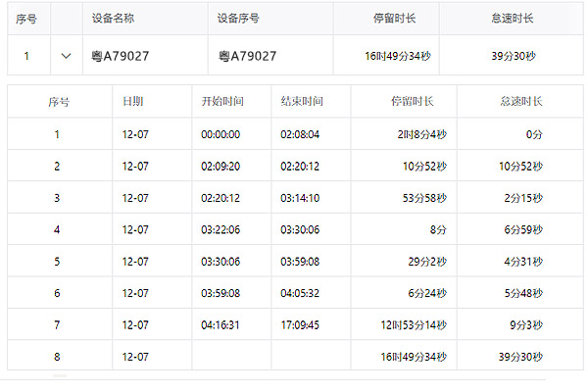Click the 结束时间 column header
This screenshot has height=392, width=588.
click(x=301, y=101)
